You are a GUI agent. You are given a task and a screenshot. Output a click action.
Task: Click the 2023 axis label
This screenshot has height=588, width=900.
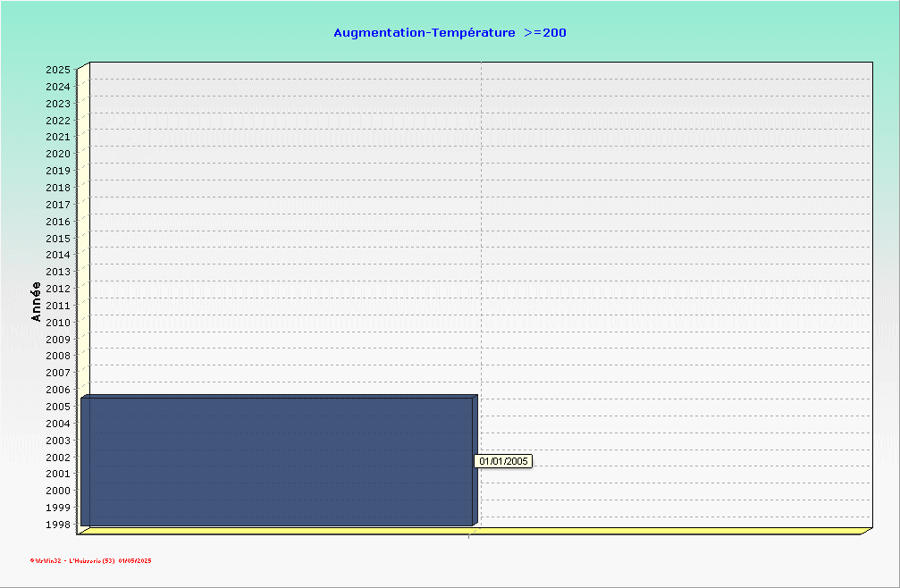(x=58, y=104)
